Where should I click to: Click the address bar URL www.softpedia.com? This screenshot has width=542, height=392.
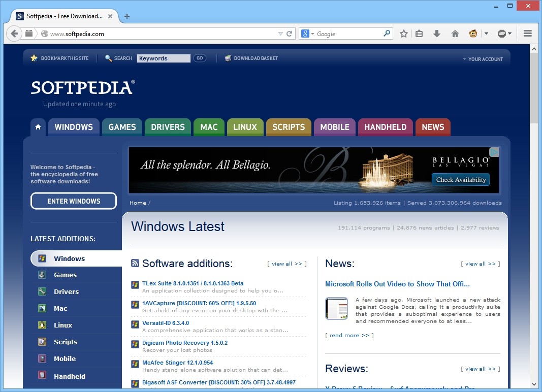77,34
